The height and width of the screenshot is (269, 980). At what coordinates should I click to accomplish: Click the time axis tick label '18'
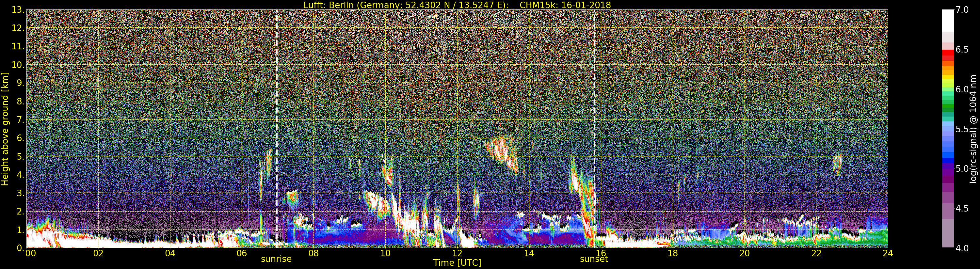(x=673, y=253)
